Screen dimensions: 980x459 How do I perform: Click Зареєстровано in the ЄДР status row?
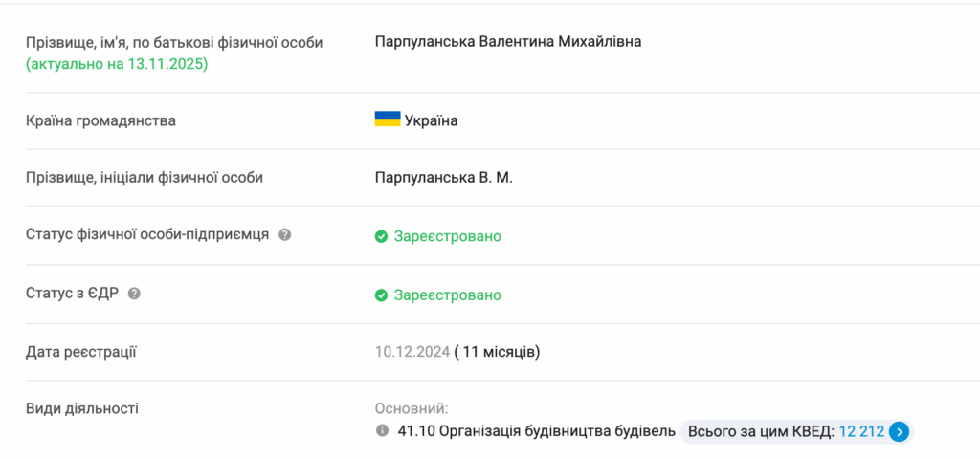point(447,295)
